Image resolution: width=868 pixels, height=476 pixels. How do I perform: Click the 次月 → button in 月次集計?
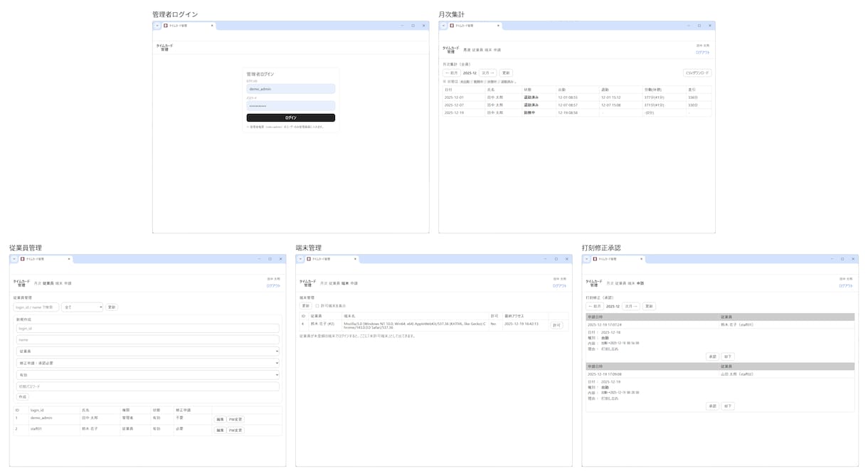(x=487, y=73)
